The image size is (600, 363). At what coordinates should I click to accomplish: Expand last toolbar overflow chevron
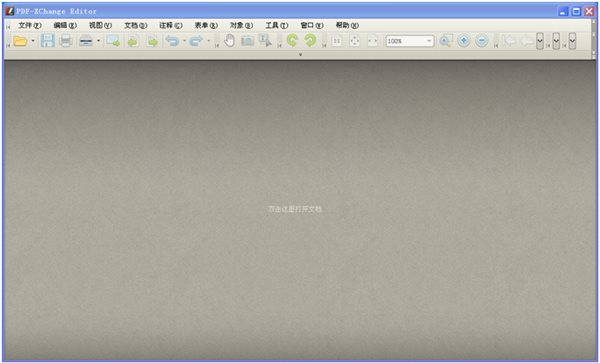click(572, 41)
